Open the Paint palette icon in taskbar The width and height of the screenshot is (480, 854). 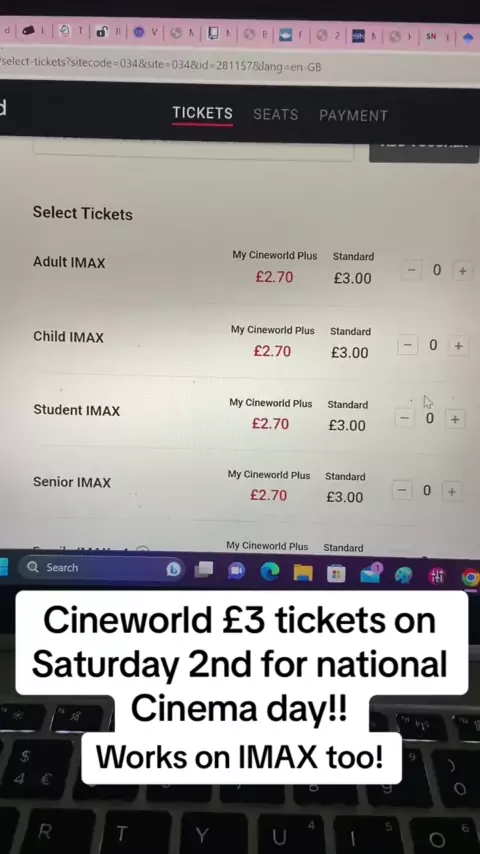[404, 575]
